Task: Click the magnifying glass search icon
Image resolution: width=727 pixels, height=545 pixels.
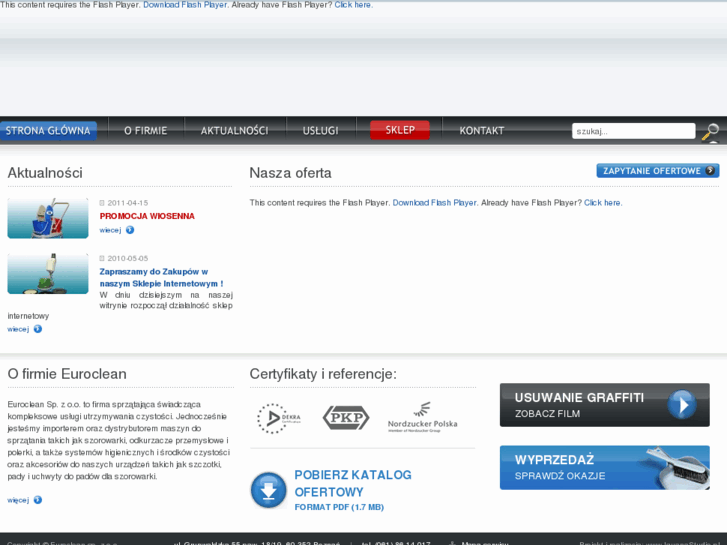Action: 710,132
